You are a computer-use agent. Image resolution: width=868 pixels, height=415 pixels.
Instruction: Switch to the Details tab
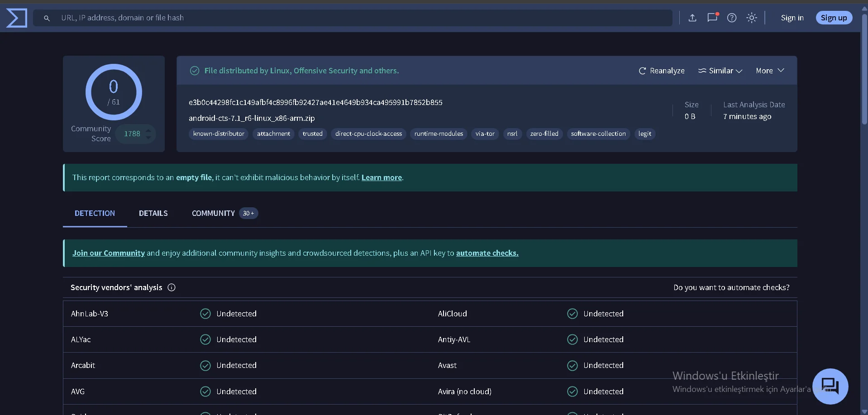153,213
